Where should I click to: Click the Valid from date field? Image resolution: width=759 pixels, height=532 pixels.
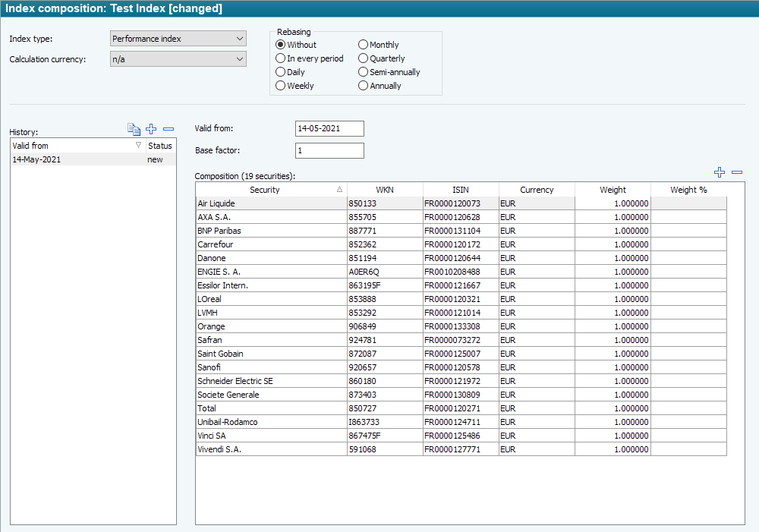click(x=329, y=129)
